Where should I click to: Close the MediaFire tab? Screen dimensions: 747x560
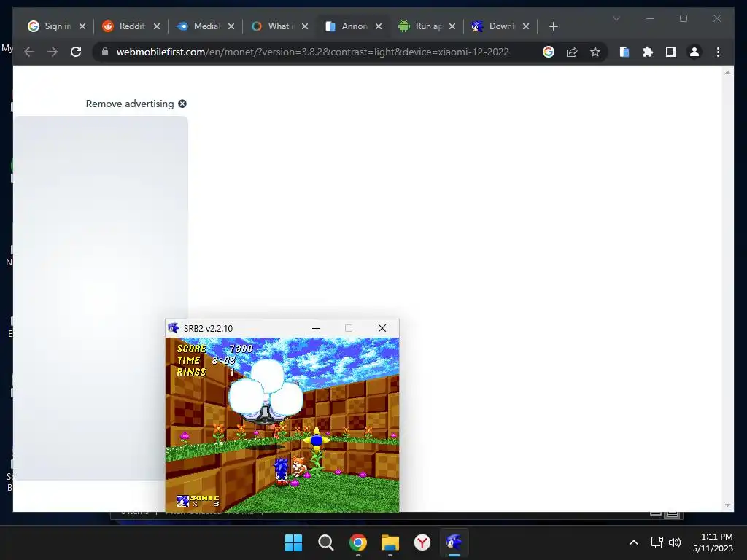(x=231, y=26)
